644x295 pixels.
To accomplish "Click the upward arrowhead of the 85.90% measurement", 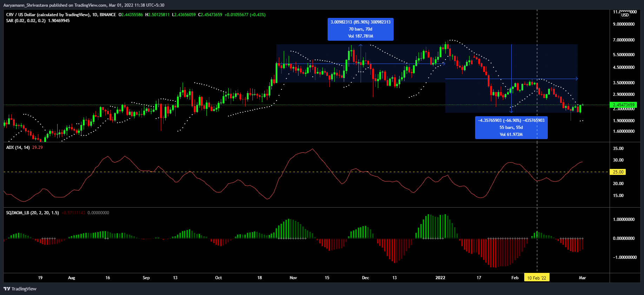I will point(361,46).
